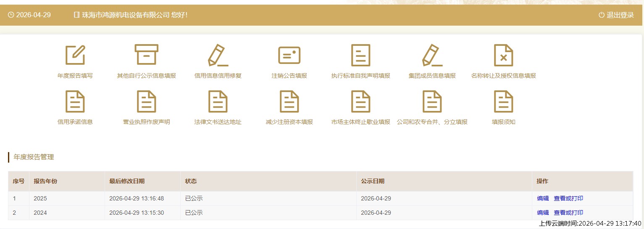Open the 填报须知 document icon
This screenshot has height=229, width=644.
[504, 102]
